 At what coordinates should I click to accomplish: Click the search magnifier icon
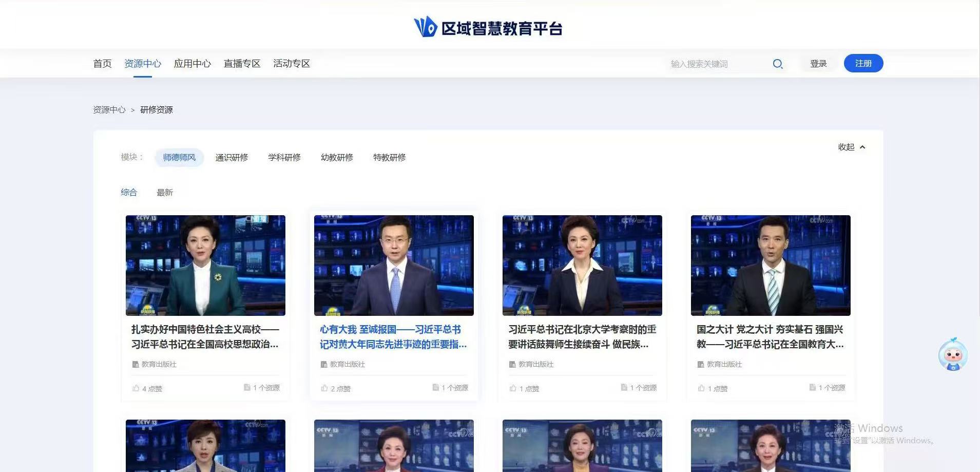[x=778, y=64]
